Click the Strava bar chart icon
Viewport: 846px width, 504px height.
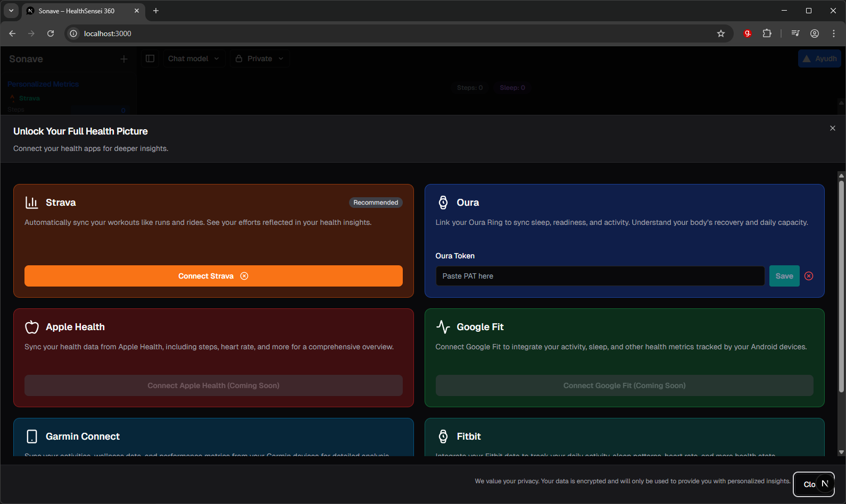[x=32, y=203]
